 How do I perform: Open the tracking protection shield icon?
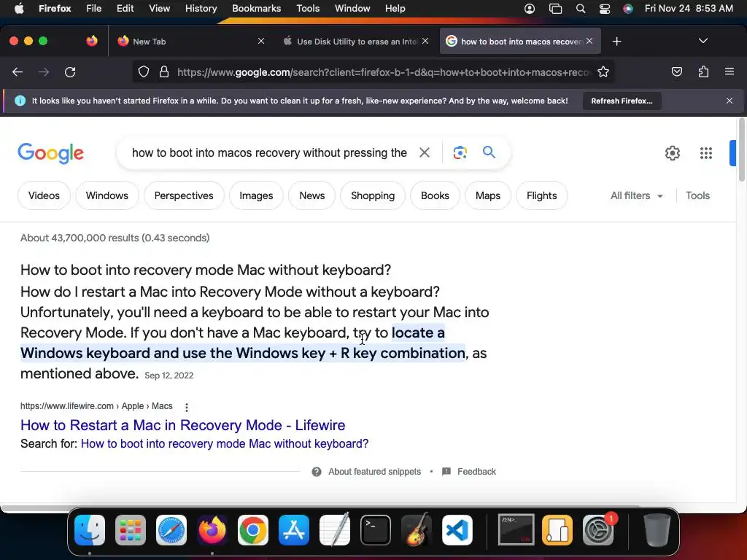click(x=144, y=72)
